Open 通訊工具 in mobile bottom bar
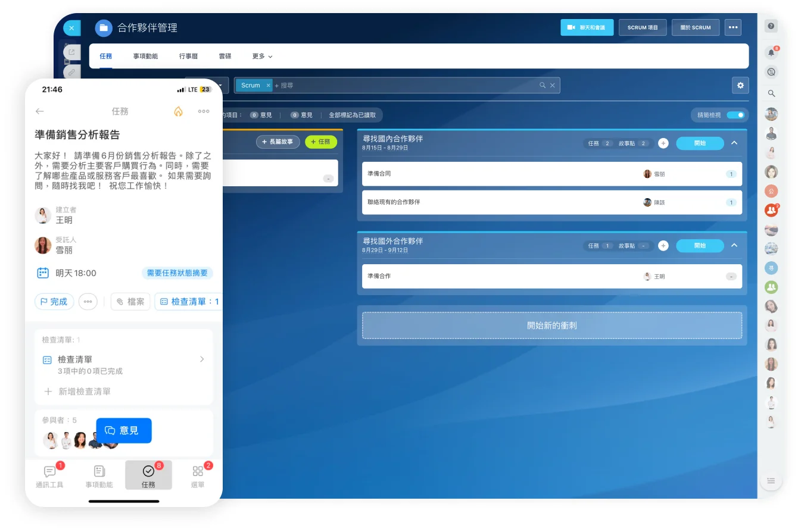The height and width of the screenshot is (532, 798). click(50, 476)
